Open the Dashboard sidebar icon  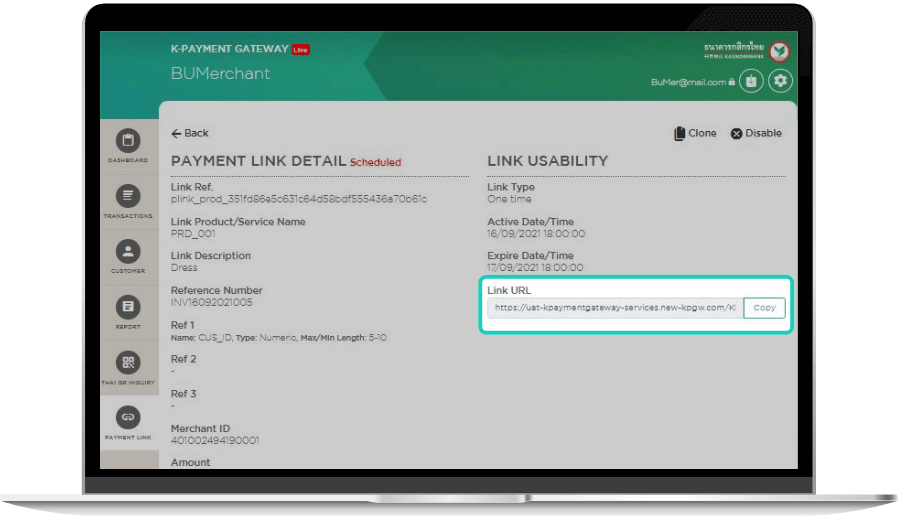tap(128, 143)
